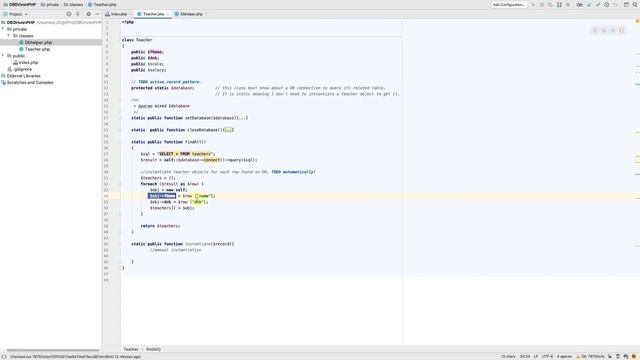Viewport: 640px width, 360px height.
Task: Select DbHelper.php in the project tree
Action: [38, 42]
